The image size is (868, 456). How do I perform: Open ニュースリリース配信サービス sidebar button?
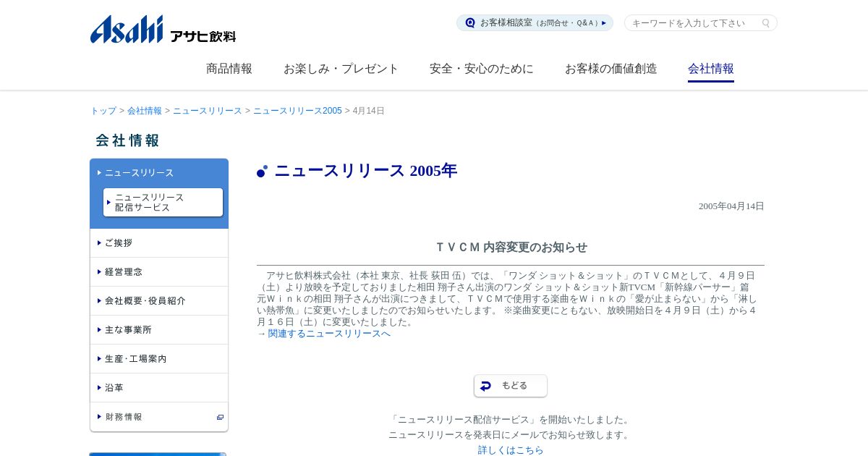(163, 203)
